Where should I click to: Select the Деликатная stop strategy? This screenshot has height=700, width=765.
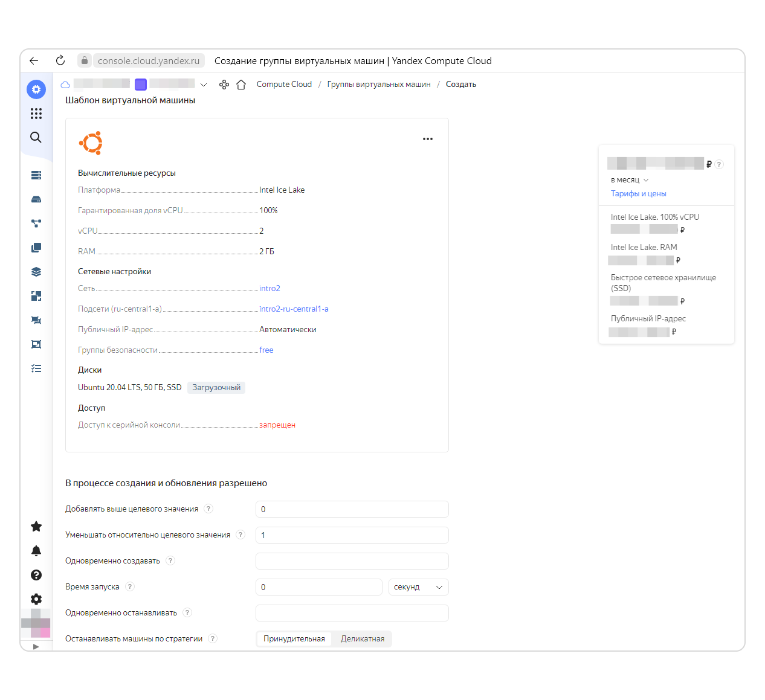coord(363,639)
